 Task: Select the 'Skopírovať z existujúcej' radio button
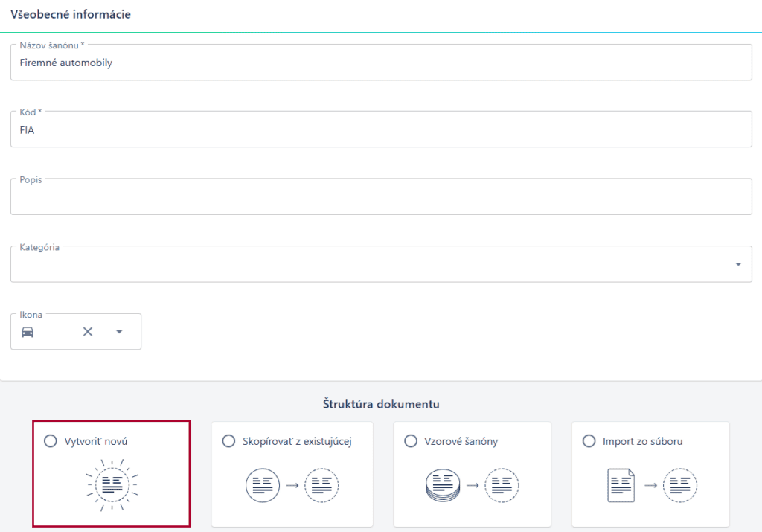pos(229,441)
